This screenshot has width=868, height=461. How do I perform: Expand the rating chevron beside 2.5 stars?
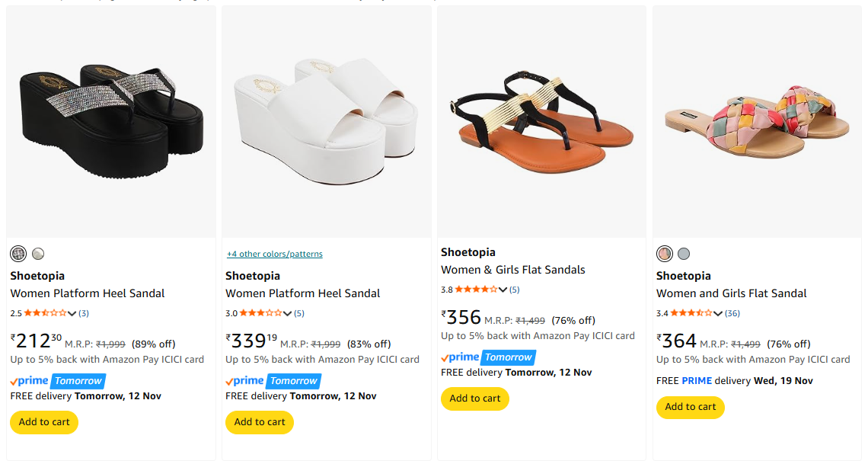coord(72,313)
